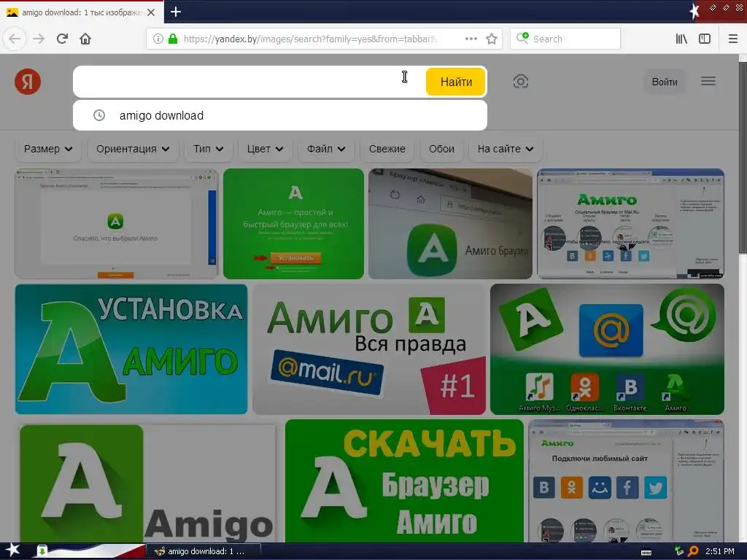Image resolution: width=747 pixels, height=560 pixels.
Task: Open the thumbnail with Одноклассники and Вконтакте icons
Action: click(x=607, y=349)
